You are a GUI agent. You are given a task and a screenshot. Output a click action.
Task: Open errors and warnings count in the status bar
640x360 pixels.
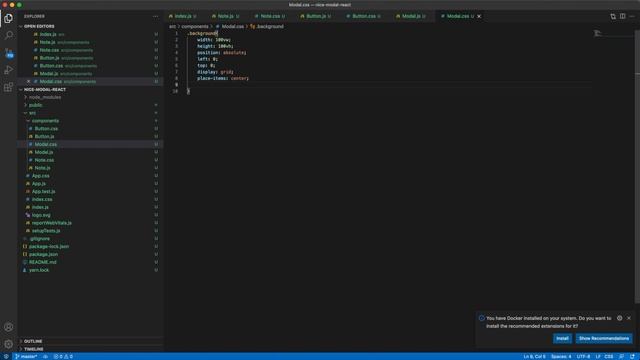[x=63, y=356]
